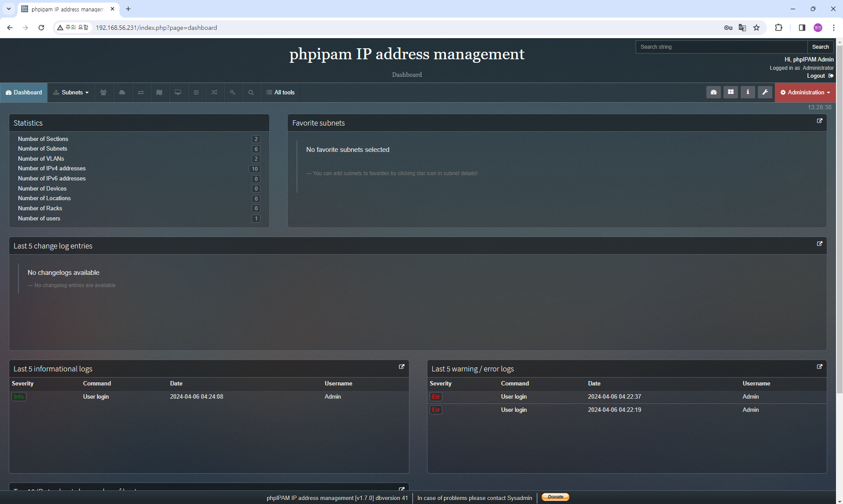This screenshot has height=504, width=843.
Task: Open the Locations map icon
Action: [159, 93]
